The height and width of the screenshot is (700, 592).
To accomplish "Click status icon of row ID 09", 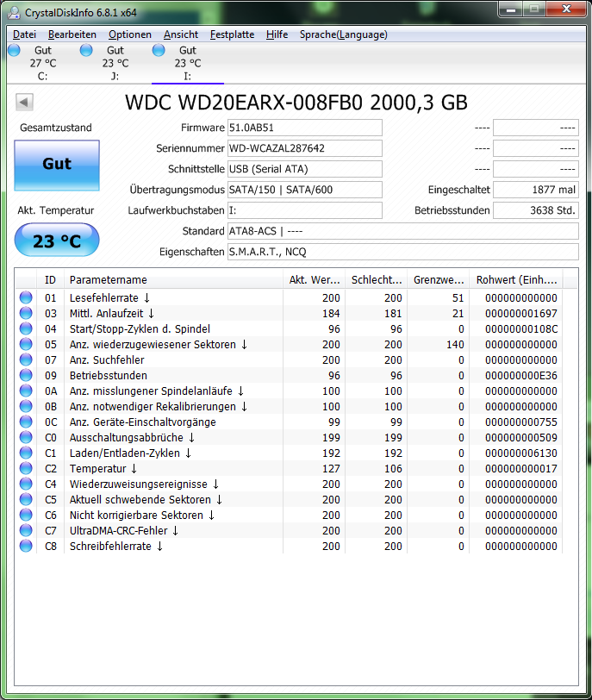I will pos(26,375).
